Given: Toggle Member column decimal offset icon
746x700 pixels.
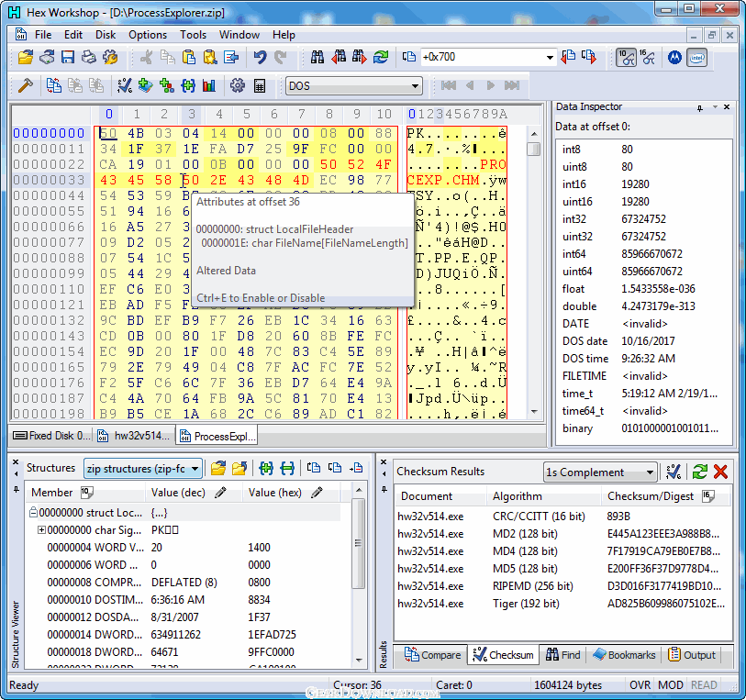Looking at the screenshot, I should 86,492.
